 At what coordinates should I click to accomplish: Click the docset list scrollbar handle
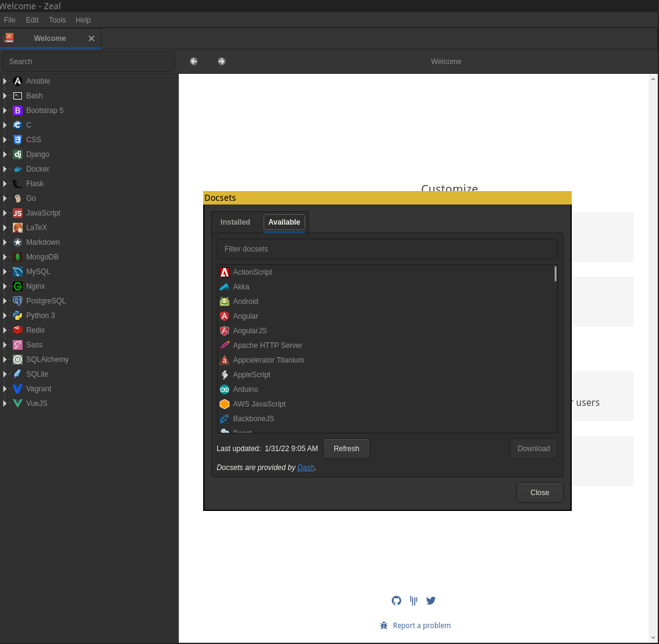(x=555, y=274)
